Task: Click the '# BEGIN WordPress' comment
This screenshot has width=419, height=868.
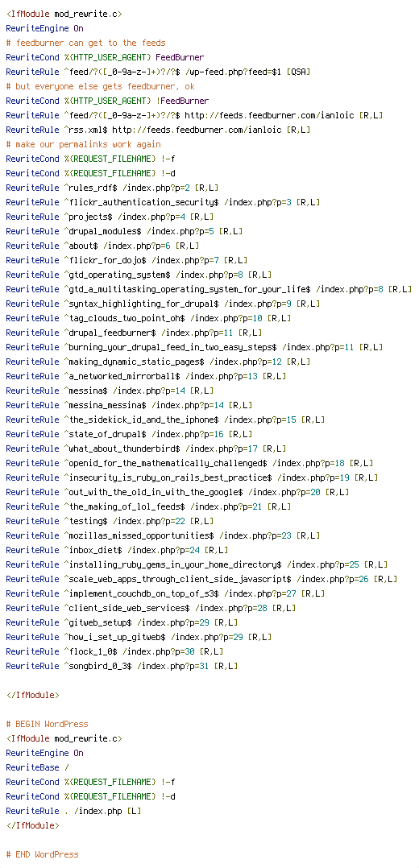Action: pyautogui.click(x=47, y=724)
